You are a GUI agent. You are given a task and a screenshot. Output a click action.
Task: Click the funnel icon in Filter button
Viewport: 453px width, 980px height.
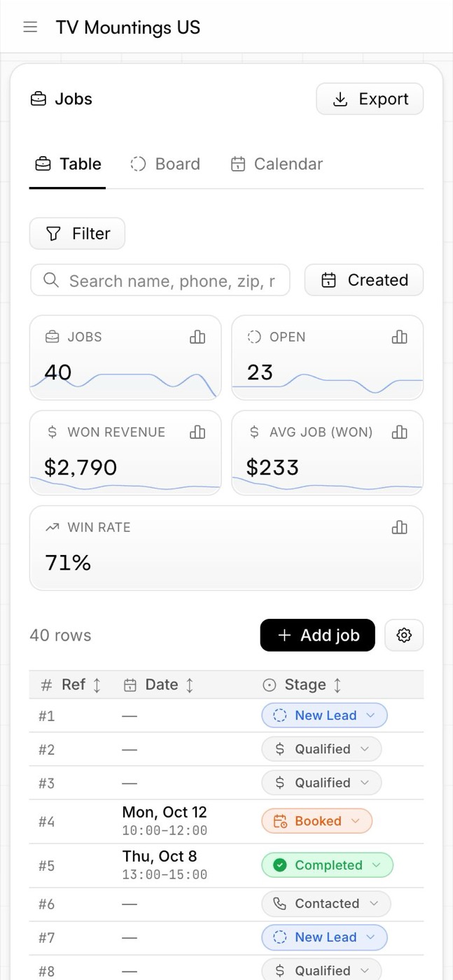(53, 234)
